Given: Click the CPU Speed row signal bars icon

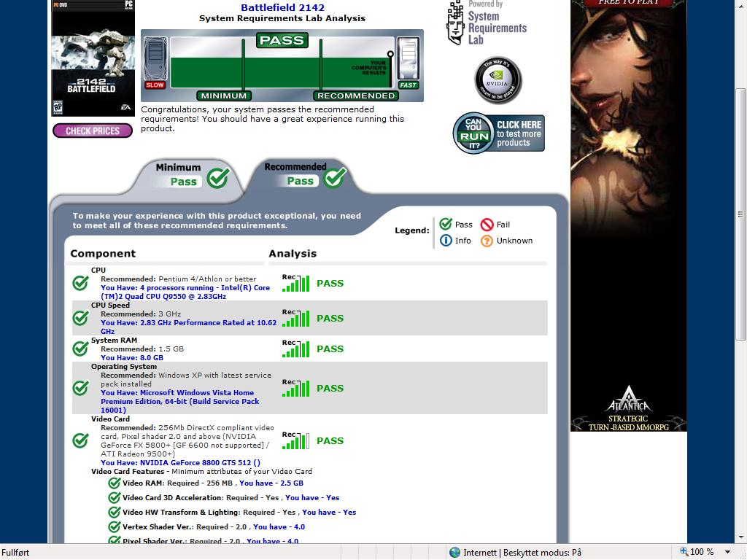Looking at the screenshot, I should 296,318.
